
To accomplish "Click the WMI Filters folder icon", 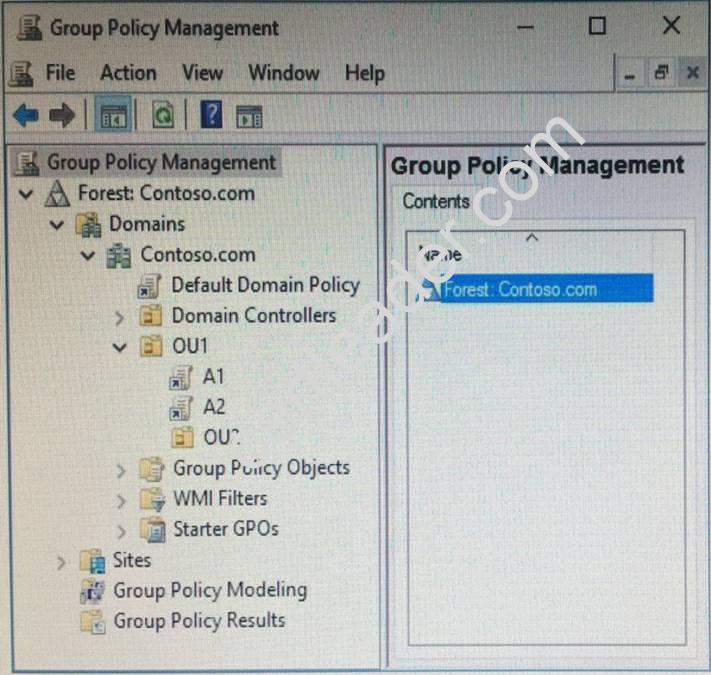I will pyautogui.click(x=152, y=500).
